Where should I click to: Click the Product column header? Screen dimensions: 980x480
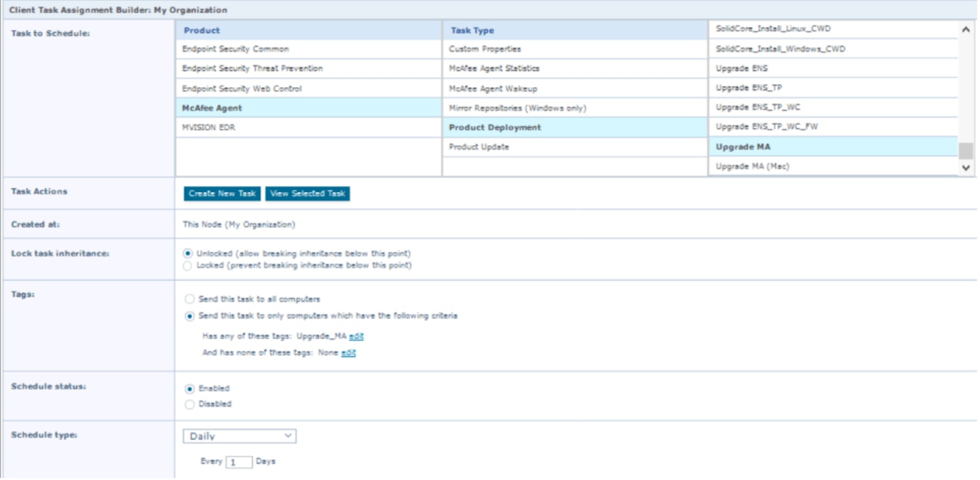tap(309, 31)
